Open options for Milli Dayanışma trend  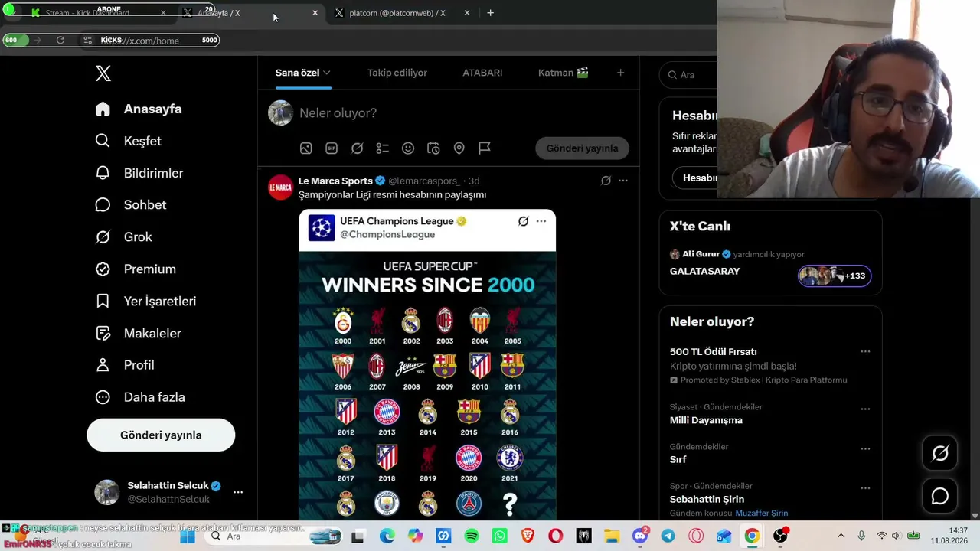(865, 409)
